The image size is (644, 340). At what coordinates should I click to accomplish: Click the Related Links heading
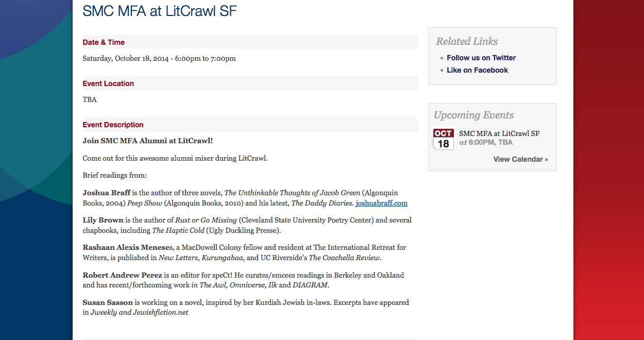tap(467, 41)
